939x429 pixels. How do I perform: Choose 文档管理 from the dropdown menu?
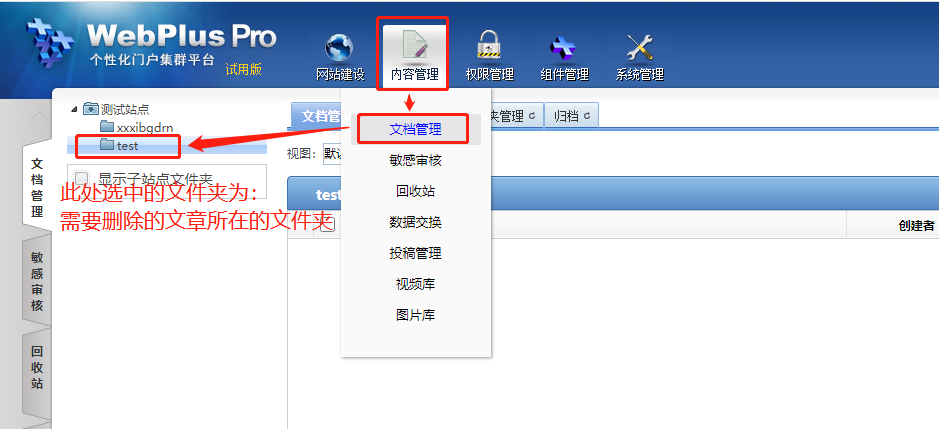[416, 129]
